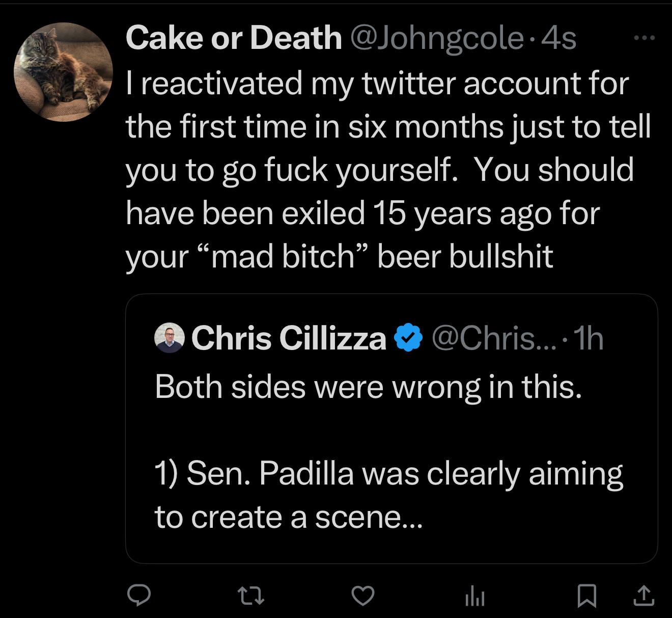This screenshot has height=618, width=672.
Task: Click the blue verified badge
Action: tap(408, 338)
